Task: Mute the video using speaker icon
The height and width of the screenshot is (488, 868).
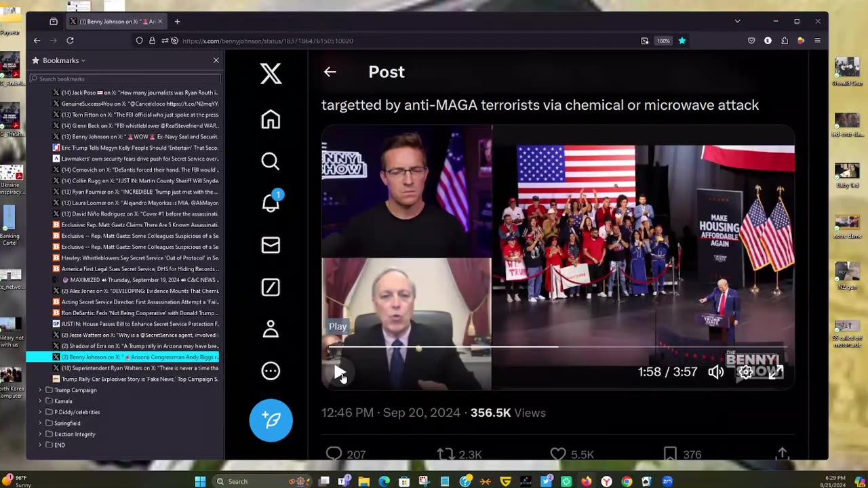Action: [716, 371]
